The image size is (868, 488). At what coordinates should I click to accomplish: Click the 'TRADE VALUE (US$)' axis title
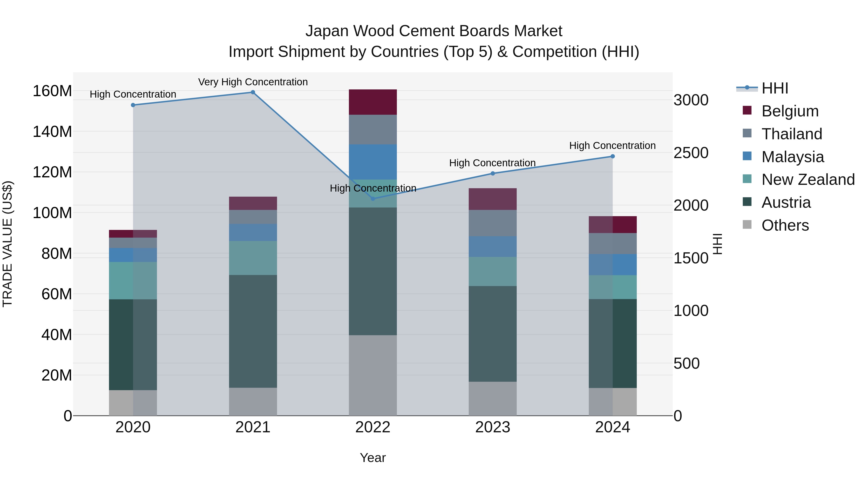click(x=7, y=244)
